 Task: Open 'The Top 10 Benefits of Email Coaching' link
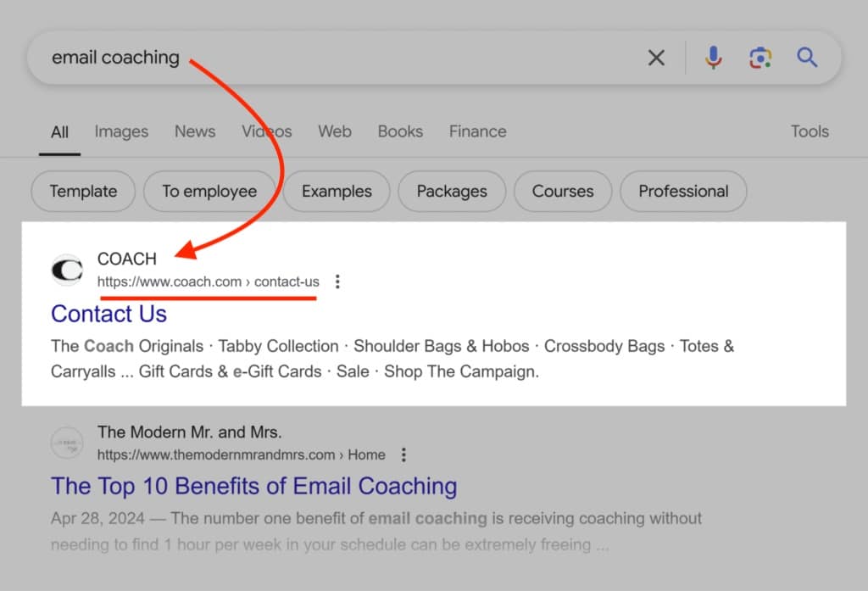click(254, 487)
